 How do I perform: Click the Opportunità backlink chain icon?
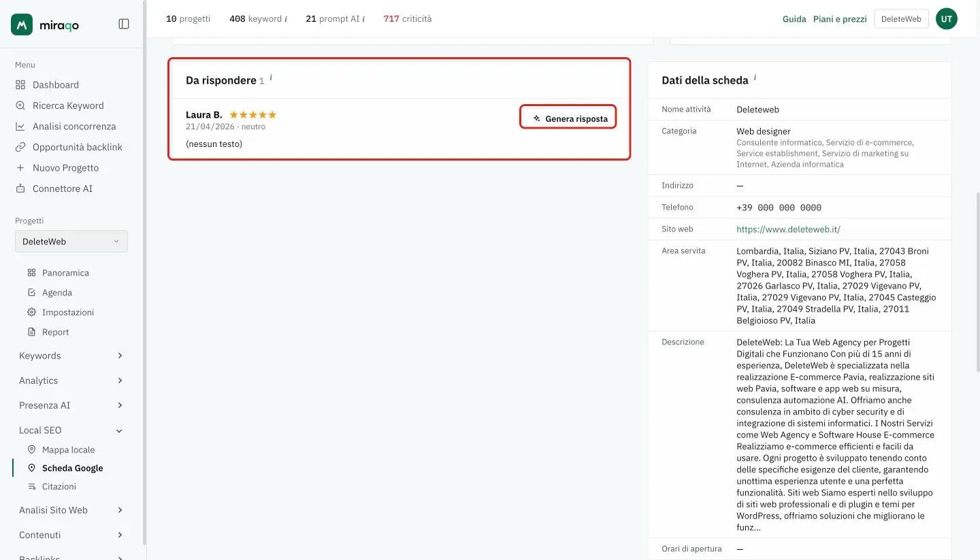pyautogui.click(x=20, y=147)
